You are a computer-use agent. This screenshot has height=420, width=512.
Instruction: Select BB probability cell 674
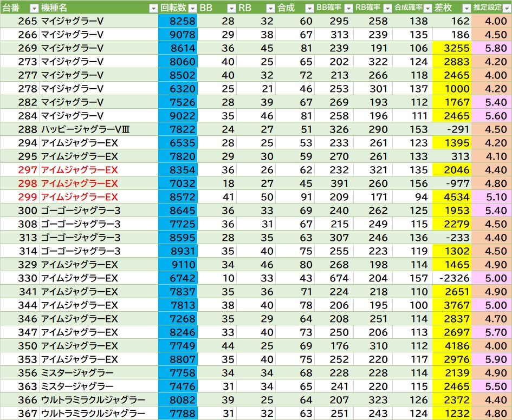[x=334, y=278]
